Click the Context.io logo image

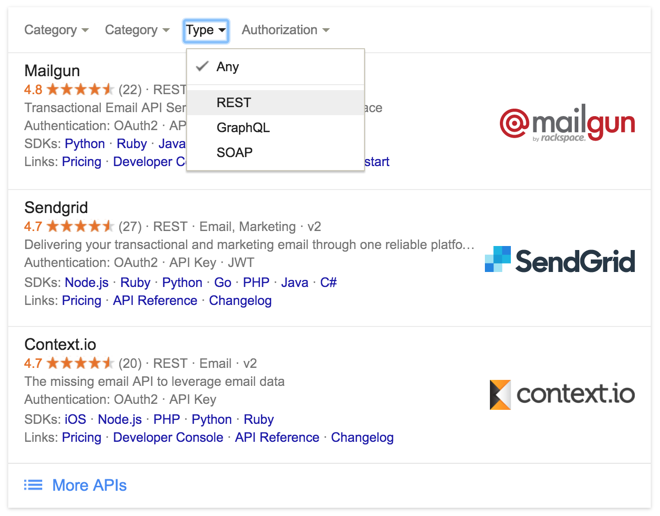click(562, 393)
